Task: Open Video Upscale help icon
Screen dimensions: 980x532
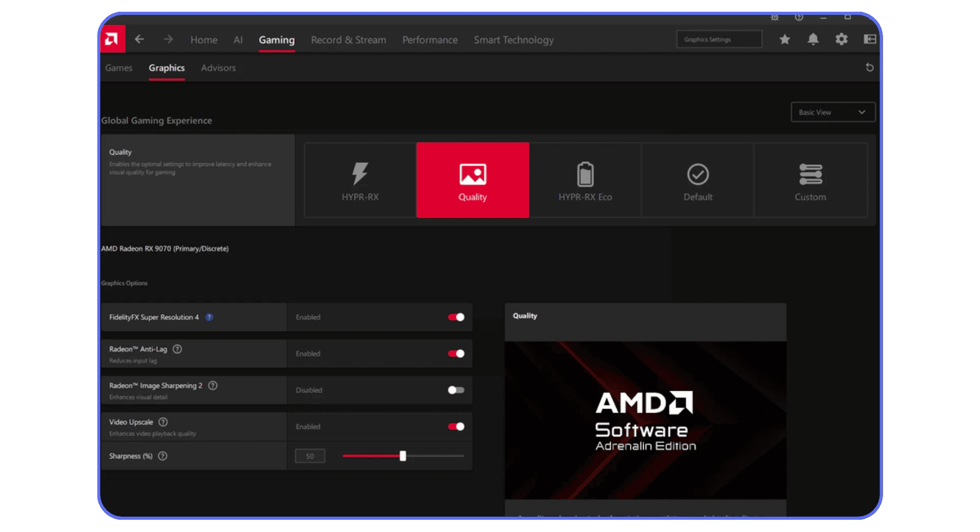Action: click(x=163, y=422)
